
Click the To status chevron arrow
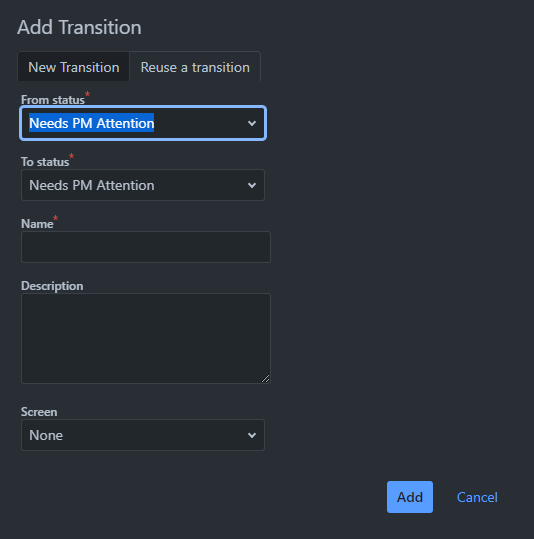click(x=252, y=186)
